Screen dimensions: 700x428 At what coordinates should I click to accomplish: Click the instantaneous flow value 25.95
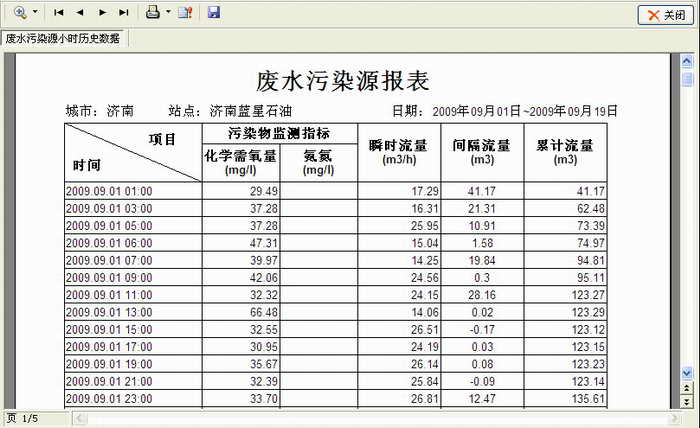(425, 226)
